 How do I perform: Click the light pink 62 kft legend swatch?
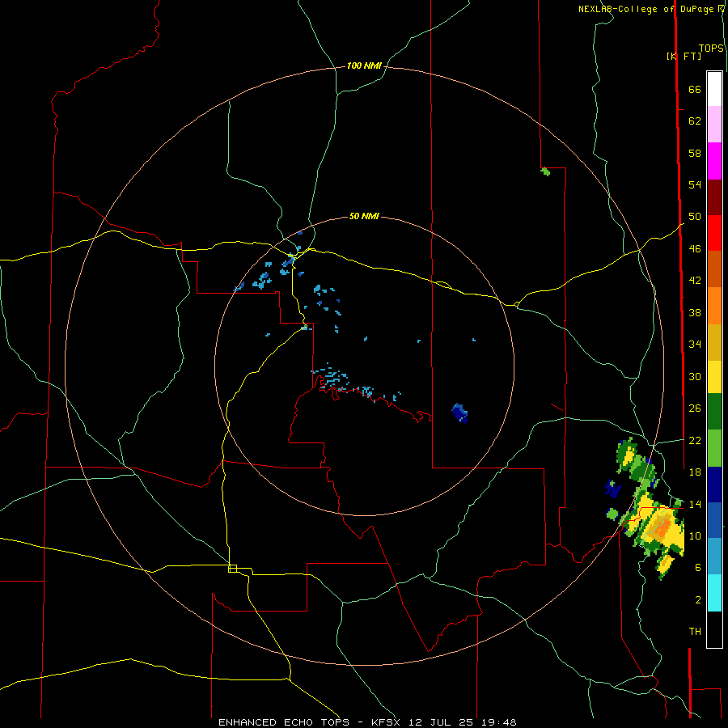pyautogui.click(x=714, y=125)
